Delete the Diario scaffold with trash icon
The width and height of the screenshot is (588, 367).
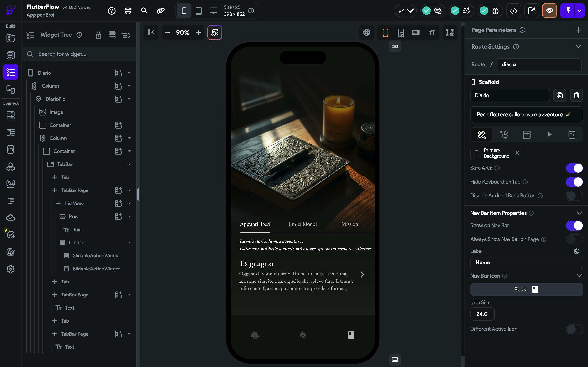click(576, 95)
